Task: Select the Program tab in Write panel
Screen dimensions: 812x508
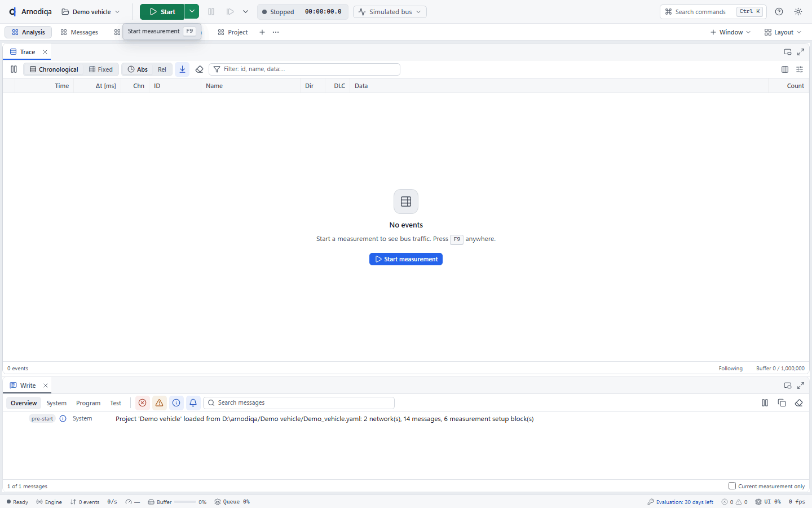Action: pyautogui.click(x=88, y=403)
